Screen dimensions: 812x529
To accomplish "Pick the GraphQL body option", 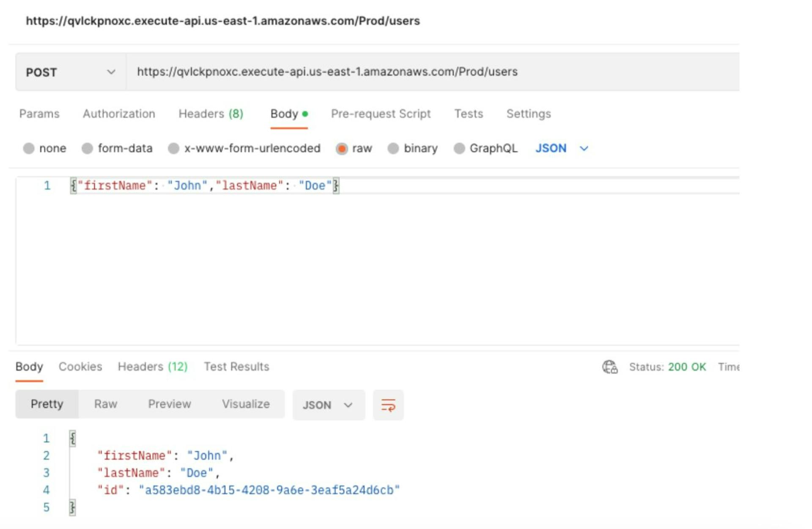I will pos(459,148).
